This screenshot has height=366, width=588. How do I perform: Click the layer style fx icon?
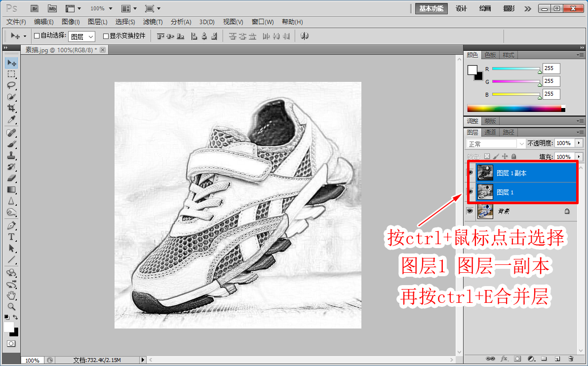pos(505,359)
